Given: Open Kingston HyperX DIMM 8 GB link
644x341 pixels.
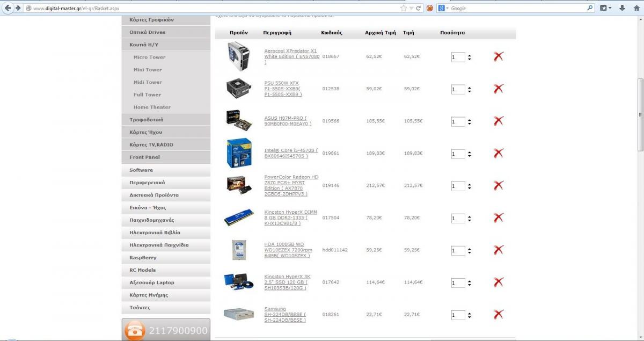Looking at the screenshot, I should coord(291,217).
